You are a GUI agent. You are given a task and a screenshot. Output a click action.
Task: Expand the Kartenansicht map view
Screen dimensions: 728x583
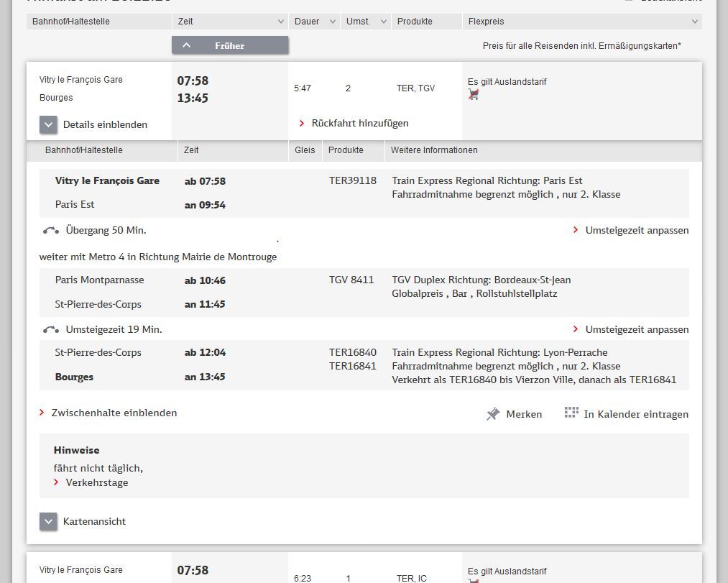point(48,521)
